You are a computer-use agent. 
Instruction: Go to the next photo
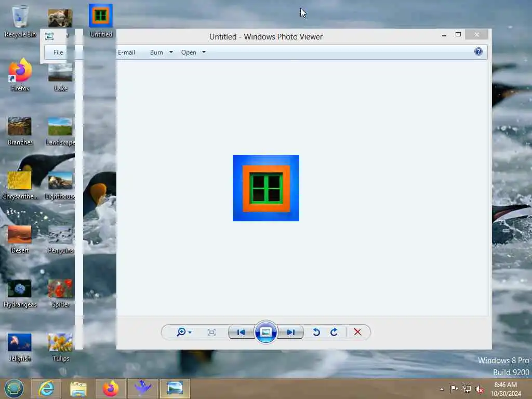pos(291,332)
